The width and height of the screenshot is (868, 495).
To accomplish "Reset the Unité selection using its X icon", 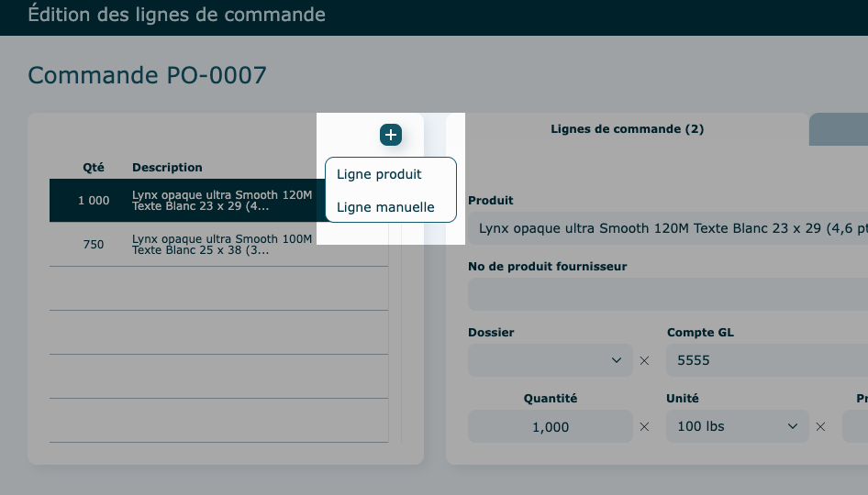I will 820,426.
